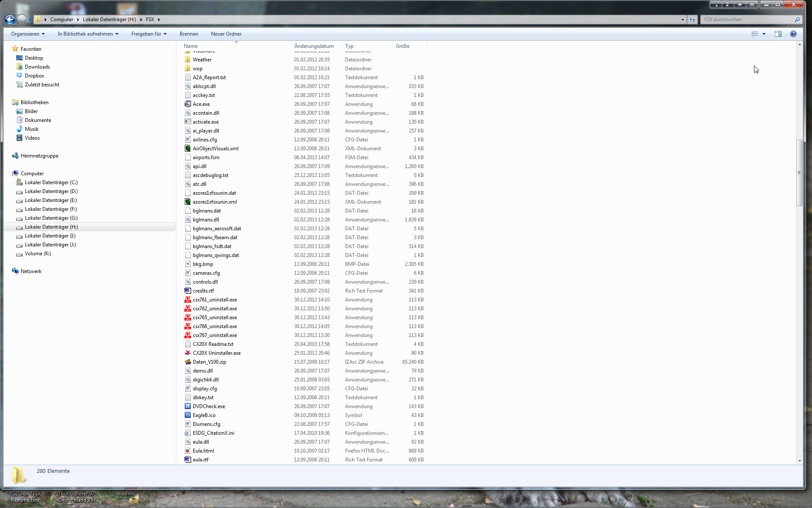The image size is (812, 508).
Task: Click the Help question mark icon
Action: pos(793,34)
